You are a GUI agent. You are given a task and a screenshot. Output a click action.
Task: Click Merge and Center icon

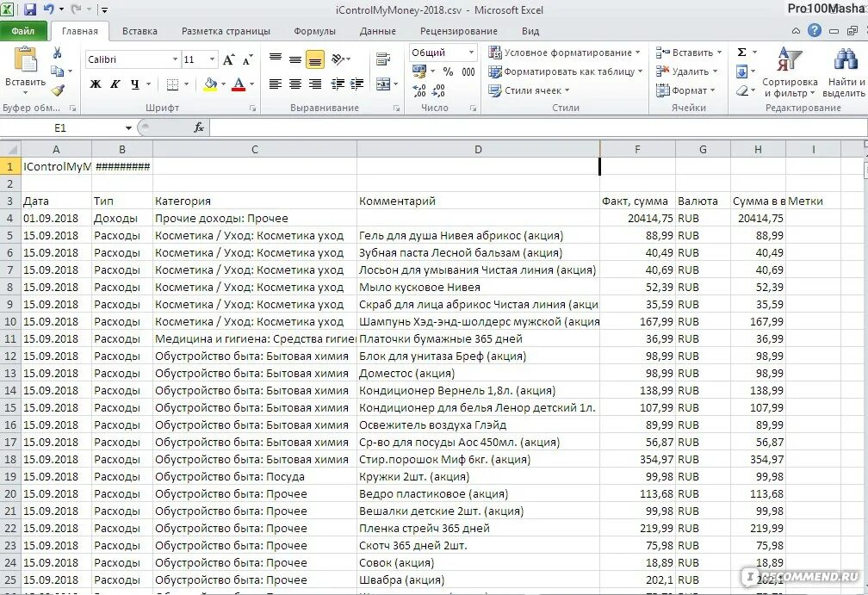pos(383,84)
